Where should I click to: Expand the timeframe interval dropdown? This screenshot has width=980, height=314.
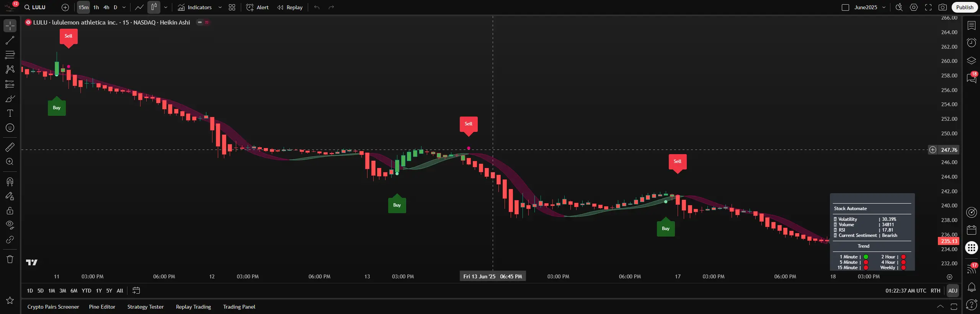pos(124,7)
